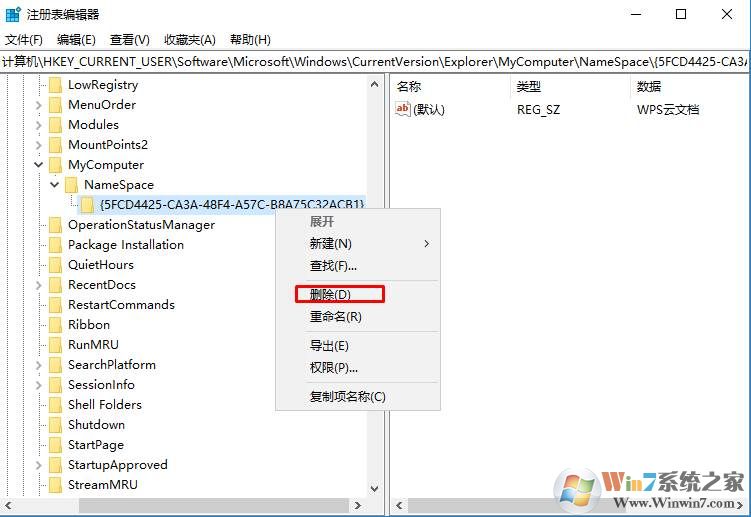Screen dimensions: 751x517
Task: Collapse the MyComputer key
Action: pos(39,165)
